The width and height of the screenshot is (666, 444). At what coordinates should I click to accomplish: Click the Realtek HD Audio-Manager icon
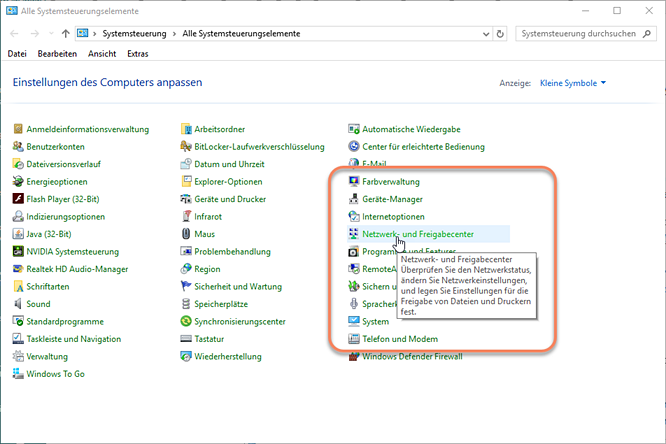pyautogui.click(x=18, y=269)
